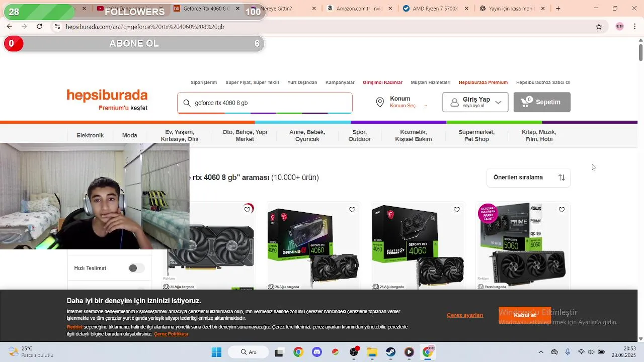This screenshot has height=362, width=644.
Task: Open a new browser tab
Action: click(x=558, y=9)
